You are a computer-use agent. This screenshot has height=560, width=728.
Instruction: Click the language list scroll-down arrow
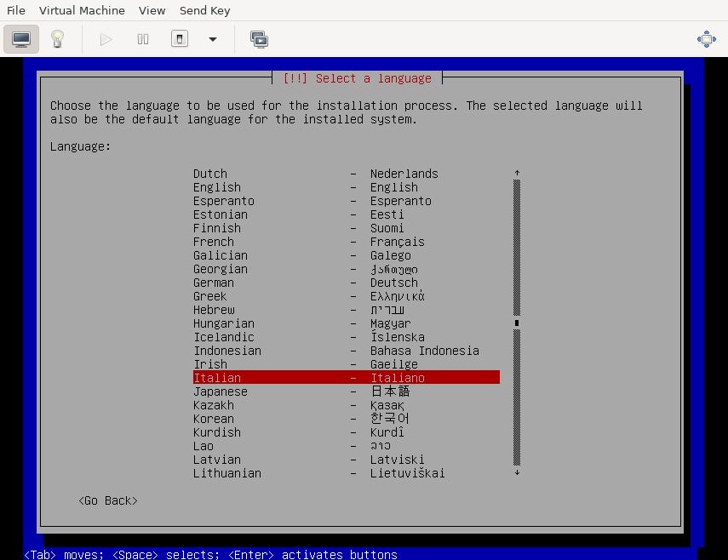point(517,473)
